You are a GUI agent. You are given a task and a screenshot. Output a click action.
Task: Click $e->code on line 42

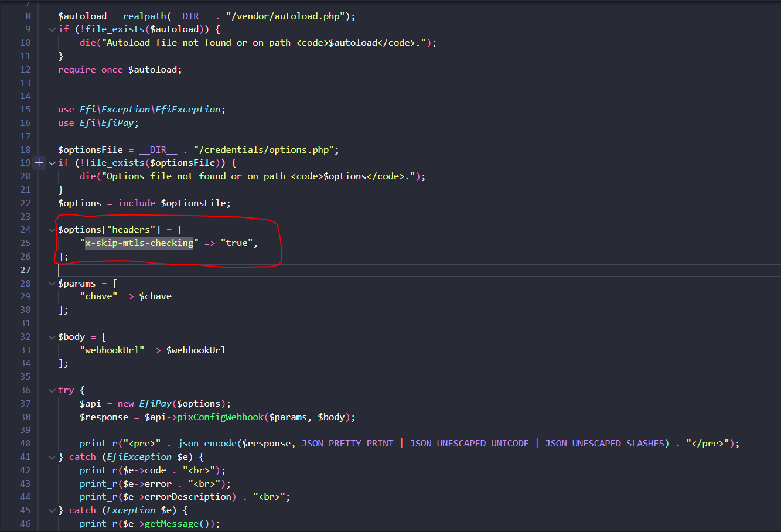click(x=145, y=470)
